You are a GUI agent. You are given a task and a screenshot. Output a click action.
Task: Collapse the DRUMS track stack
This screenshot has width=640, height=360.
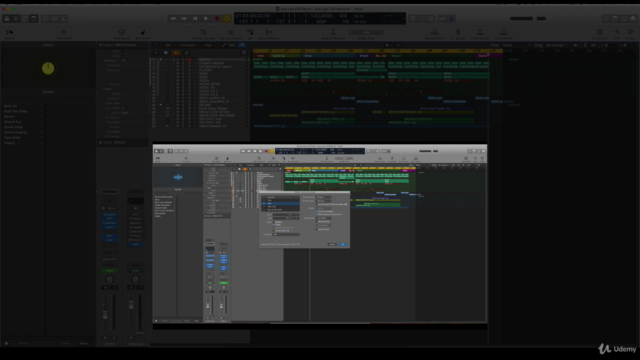(160, 105)
